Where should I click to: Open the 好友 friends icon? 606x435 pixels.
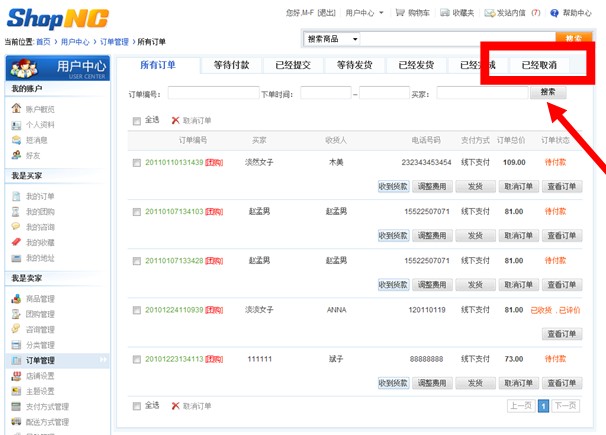point(16,155)
